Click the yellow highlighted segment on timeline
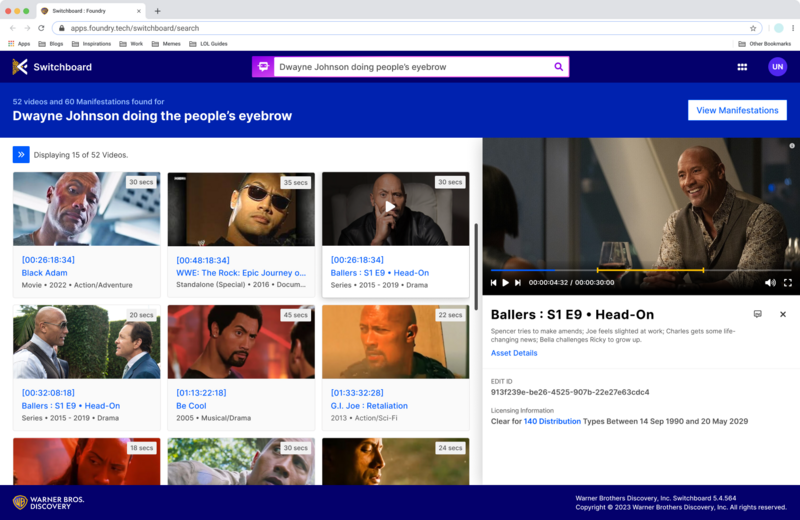Screen dimensions: 800x520 (x=650, y=270)
